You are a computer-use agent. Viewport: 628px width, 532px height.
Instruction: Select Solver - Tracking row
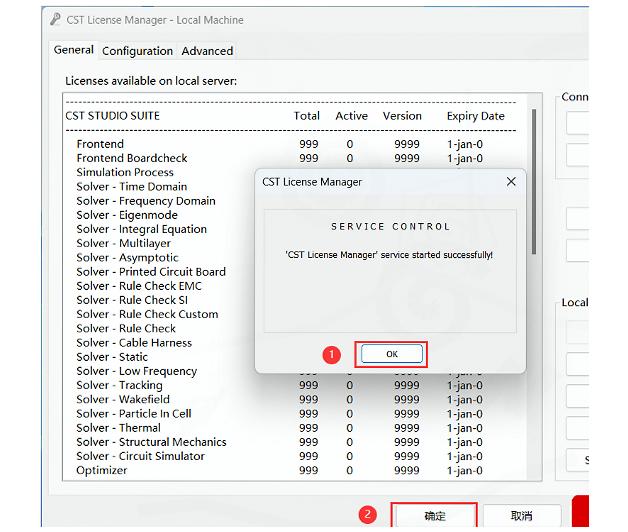click(280, 385)
